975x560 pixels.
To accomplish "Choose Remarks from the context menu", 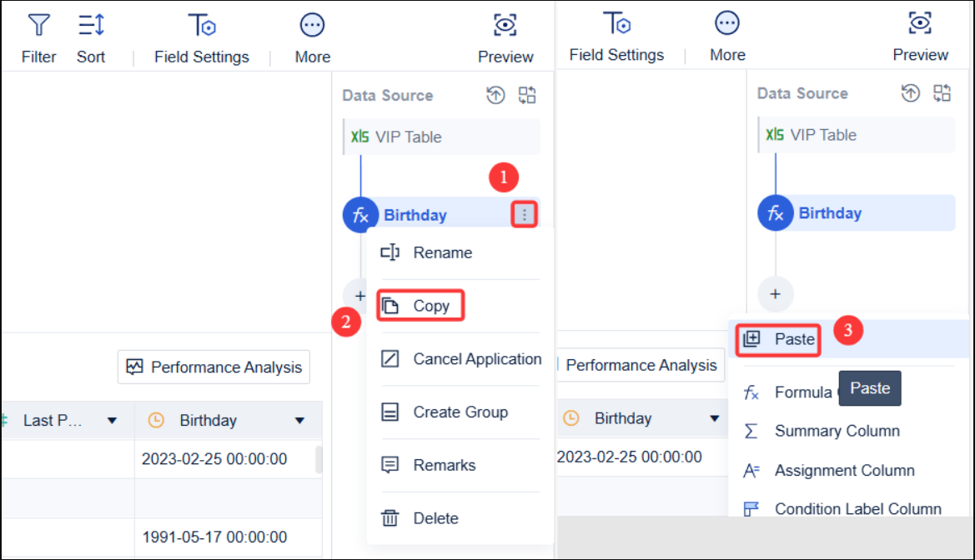I will click(x=459, y=465).
